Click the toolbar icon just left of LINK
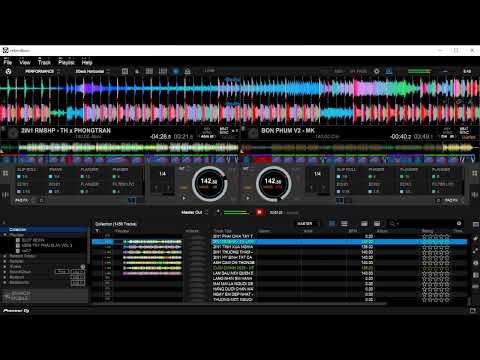 click(x=187, y=71)
